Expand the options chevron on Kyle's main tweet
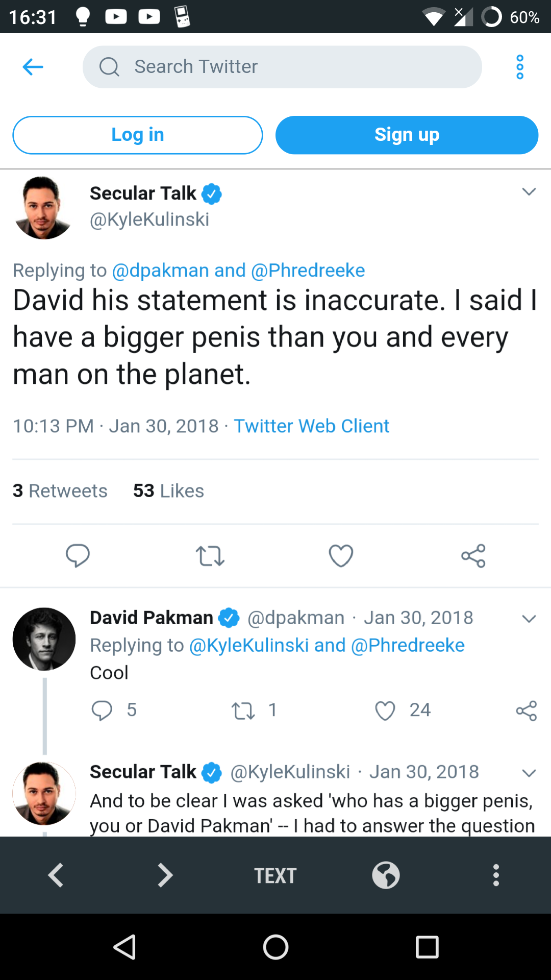Image resolution: width=551 pixels, height=980 pixels. 528,192
